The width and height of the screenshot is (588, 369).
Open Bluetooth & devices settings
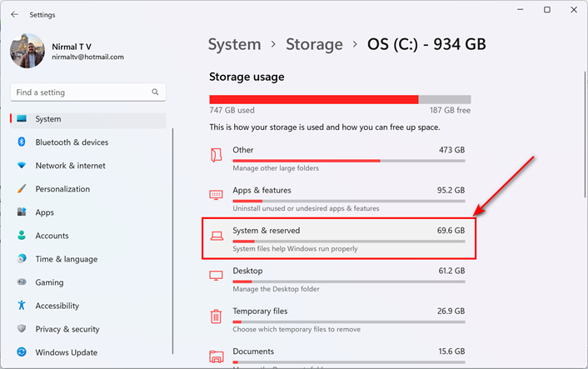(88, 142)
